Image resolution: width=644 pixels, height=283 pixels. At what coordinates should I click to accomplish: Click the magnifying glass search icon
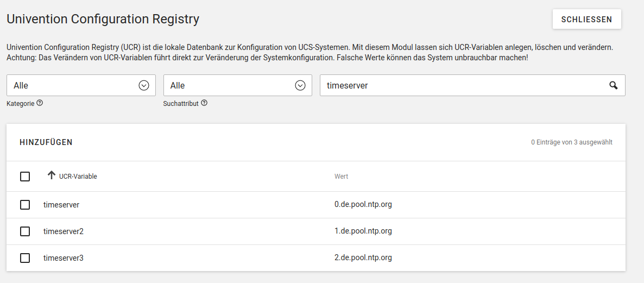point(613,85)
